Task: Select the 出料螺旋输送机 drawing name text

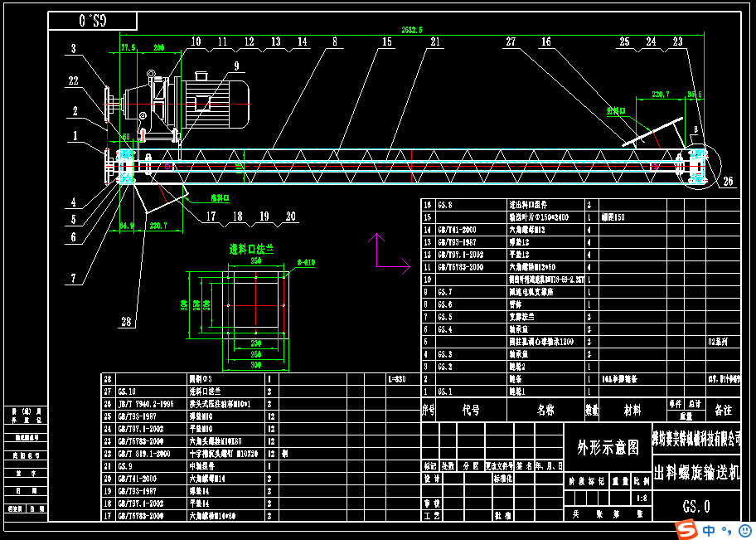Action: (696, 473)
